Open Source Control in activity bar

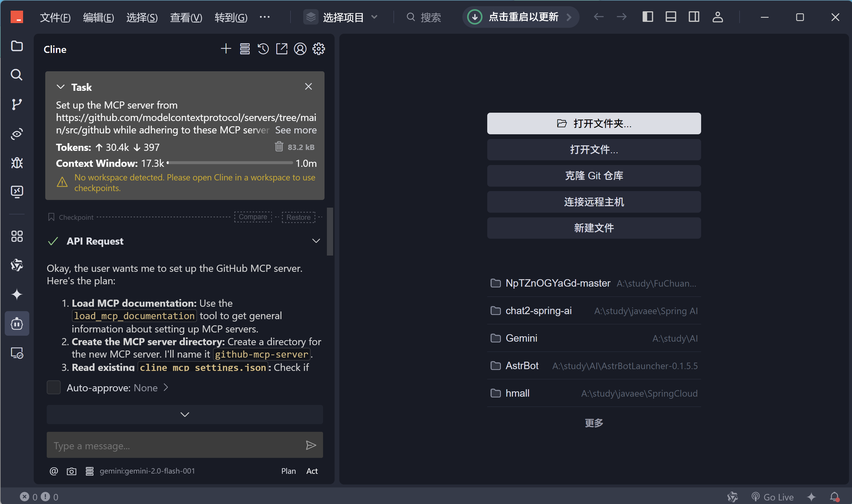[17, 104]
